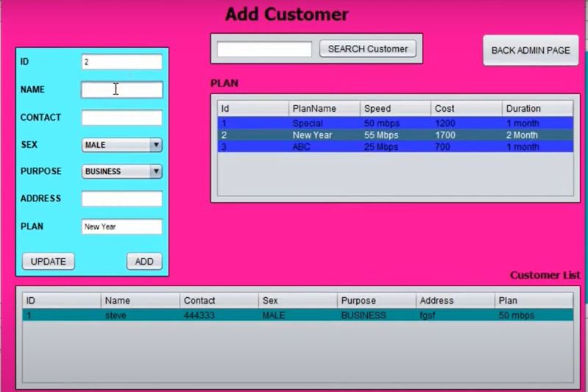This screenshot has width=588, height=392.
Task: Select customer steve in Customer List
Action: tap(298, 316)
